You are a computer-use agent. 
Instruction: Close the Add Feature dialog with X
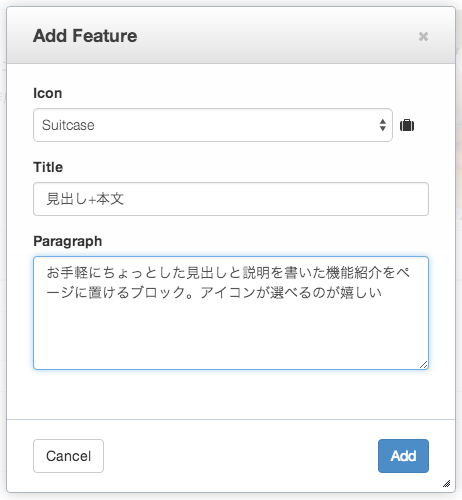423,36
